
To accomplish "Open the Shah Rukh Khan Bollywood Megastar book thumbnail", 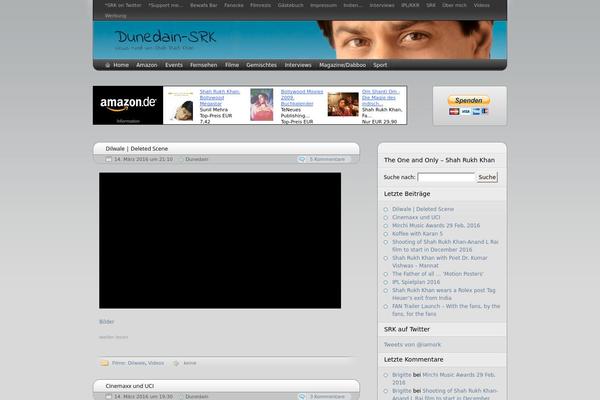I will 181,106.
